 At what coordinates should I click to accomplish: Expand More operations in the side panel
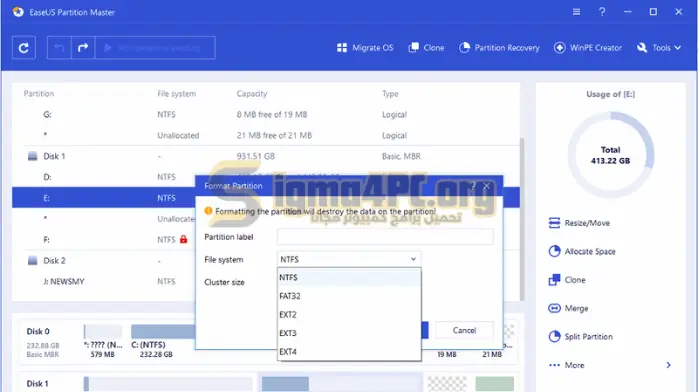coord(610,365)
